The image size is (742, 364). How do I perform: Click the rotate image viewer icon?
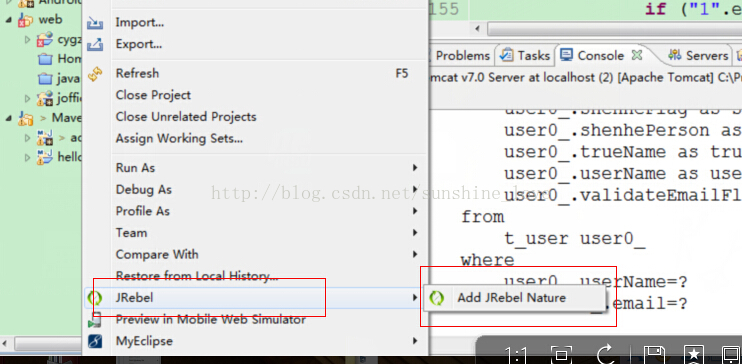tap(606, 355)
